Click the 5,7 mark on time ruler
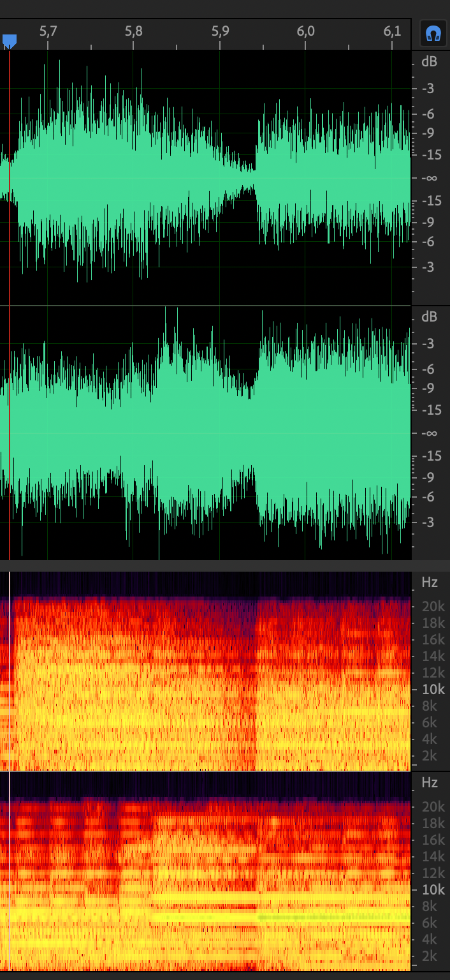Viewport: 450px width, 980px height. point(48,31)
